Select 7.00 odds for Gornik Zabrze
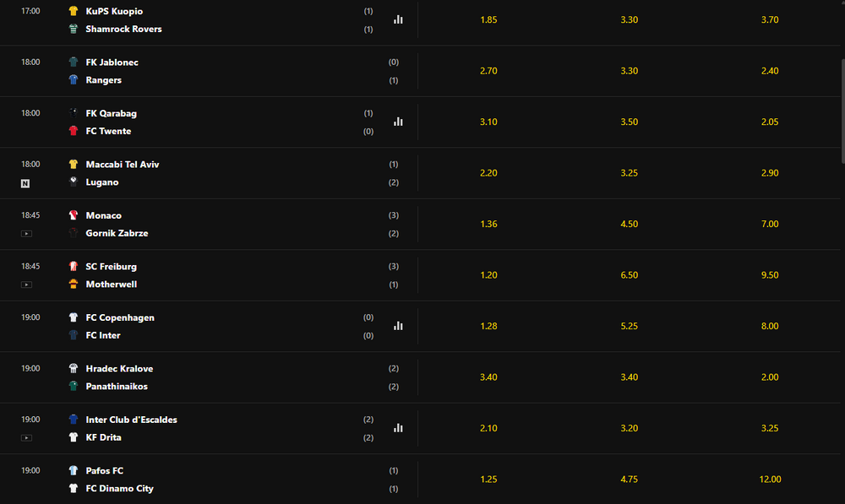845x504 pixels. click(770, 224)
